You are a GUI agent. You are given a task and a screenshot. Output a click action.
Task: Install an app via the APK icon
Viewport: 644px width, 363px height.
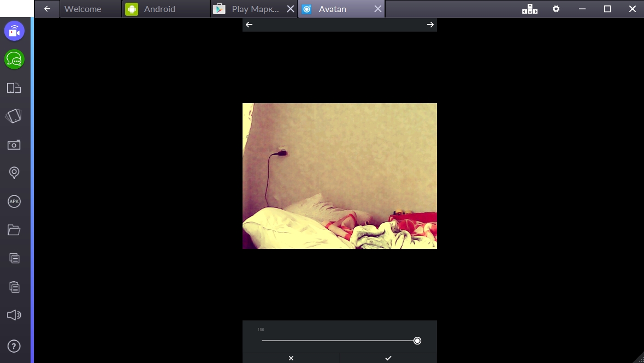14,201
